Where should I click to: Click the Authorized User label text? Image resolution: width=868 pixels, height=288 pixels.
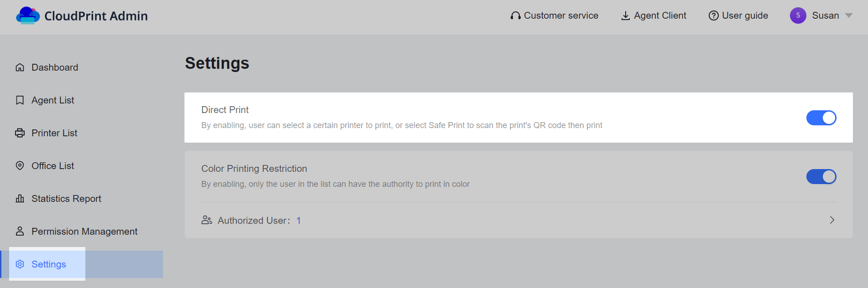point(254,221)
